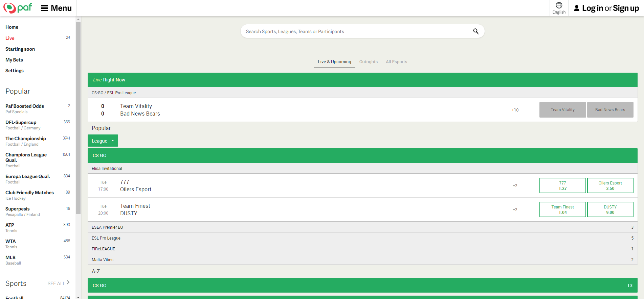Expand the A-Z CS:GO section with 13
The height and width of the screenshot is (299, 644).
362,285
